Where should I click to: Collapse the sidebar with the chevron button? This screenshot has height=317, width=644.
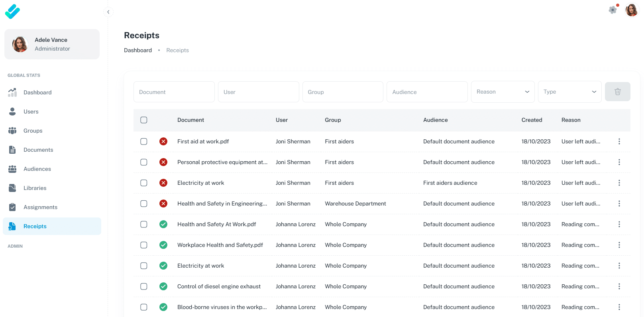108,12
